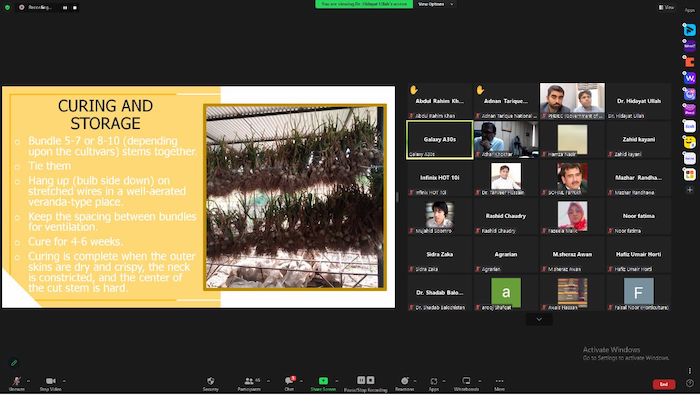
Task: Open the Reactions menu
Action: click(405, 383)
